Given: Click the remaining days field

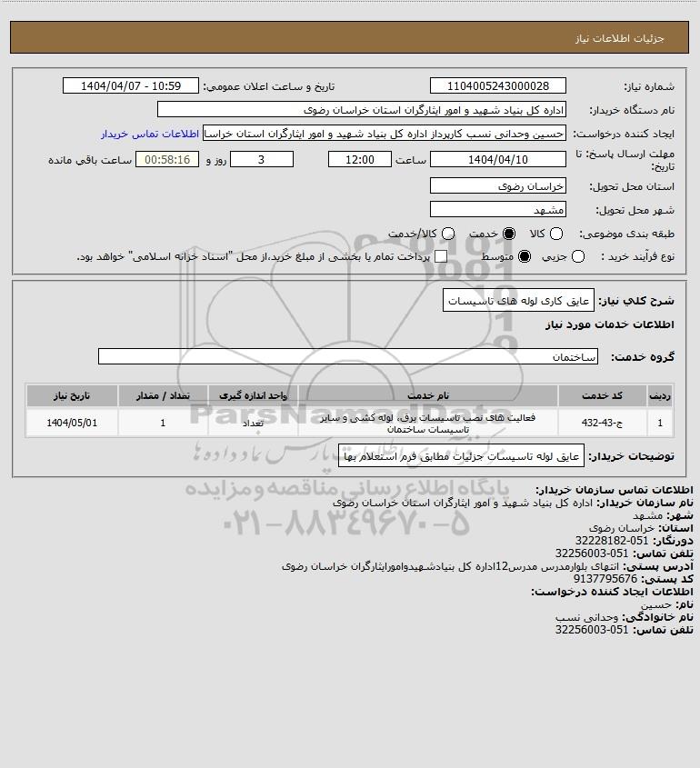Looking at the screenshot, I should [x=262, y=160].
